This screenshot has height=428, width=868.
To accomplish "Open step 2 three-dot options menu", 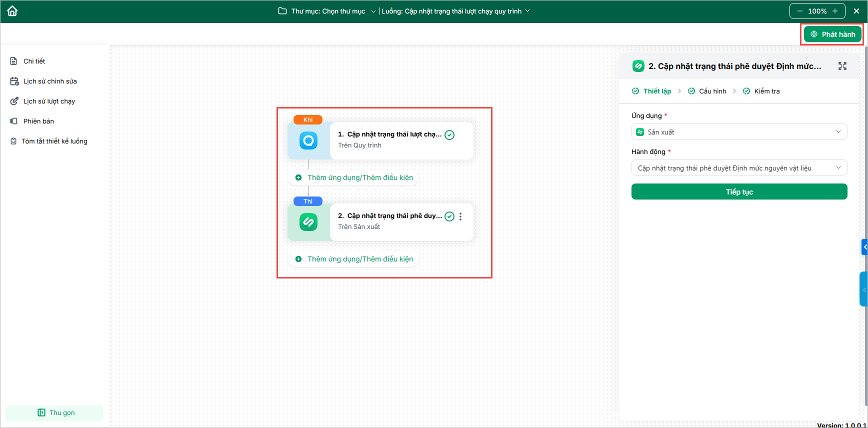I will pyautogui.click(x=460, y=216).
